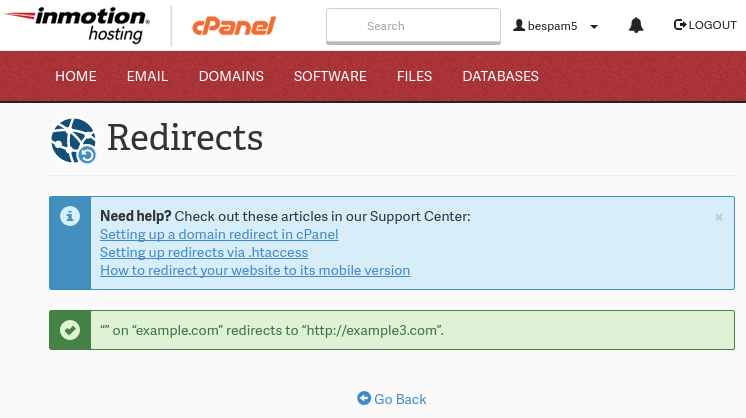Open the notifications bell

tap(636, 25)
